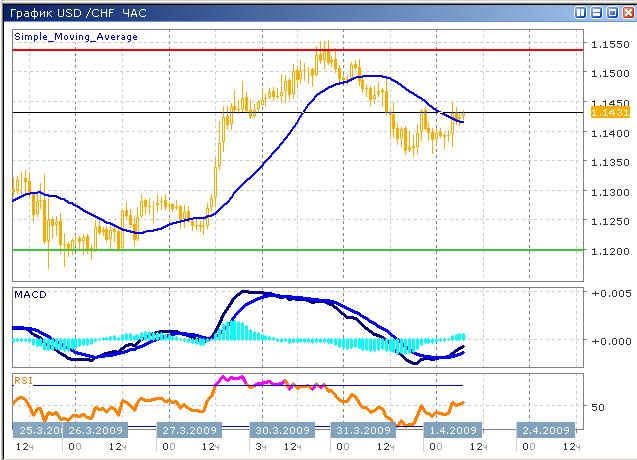Viewport: 637px width, 460px height.
Task: Minimize the USD/CHF chart window
Action: point(597,13)
